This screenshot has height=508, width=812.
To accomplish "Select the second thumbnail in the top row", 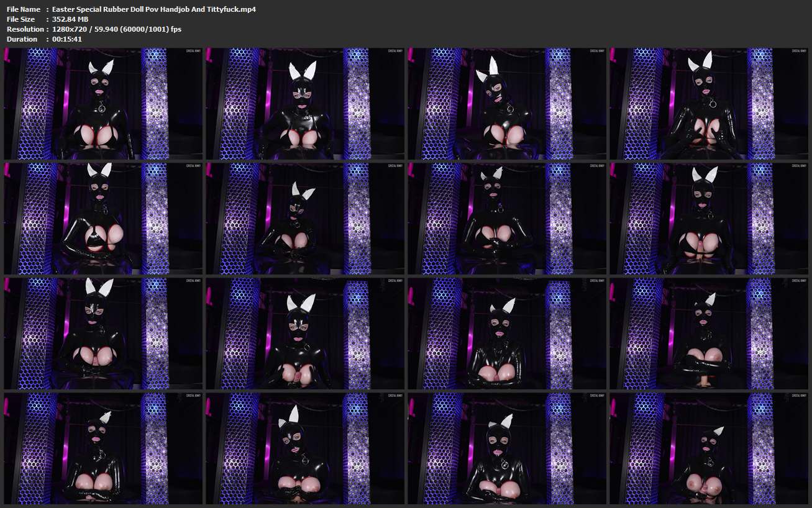I will point(305,104).
